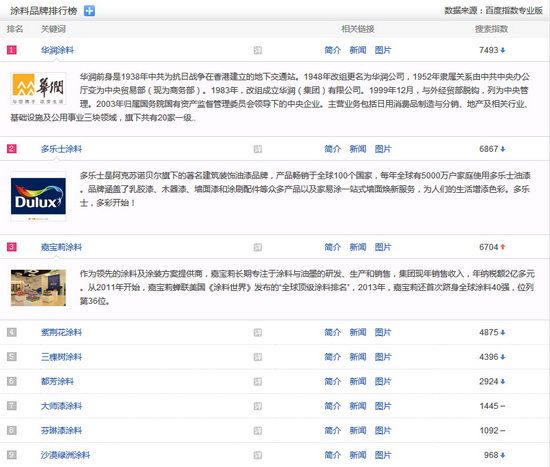Click rank badge 2 next to 多乐士涂料

[12, 149]
